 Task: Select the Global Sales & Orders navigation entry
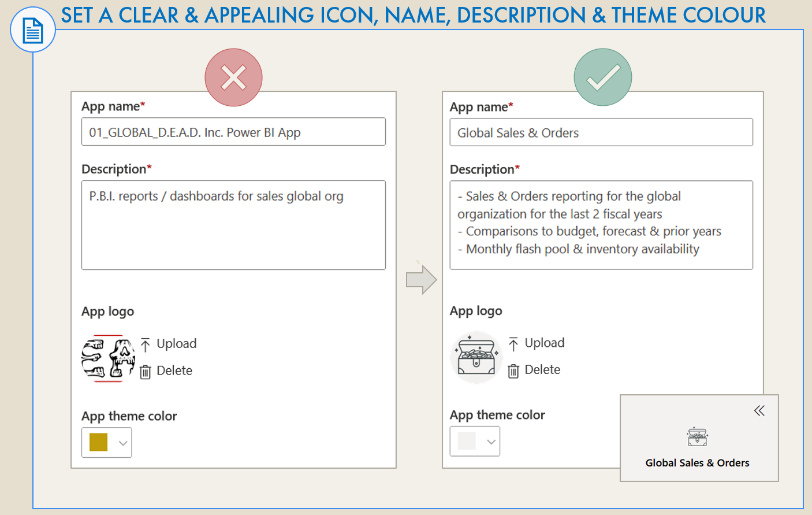[697, 462]
